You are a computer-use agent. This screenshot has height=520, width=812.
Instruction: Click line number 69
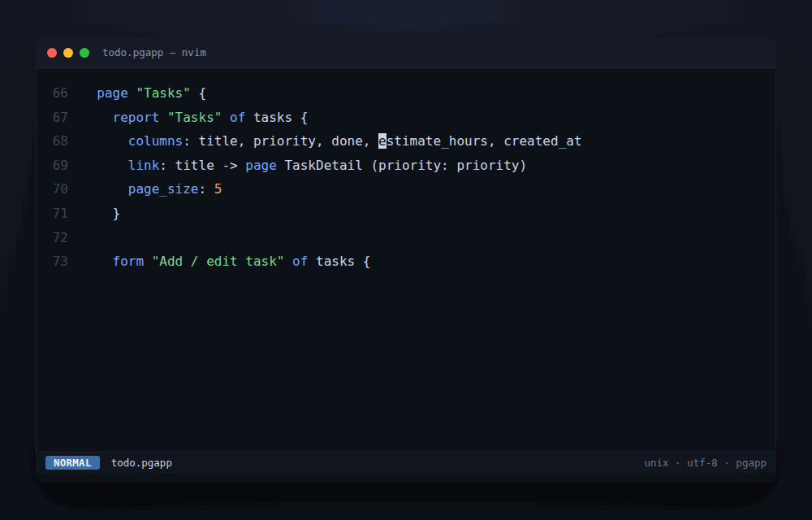(x=60, y=165)
